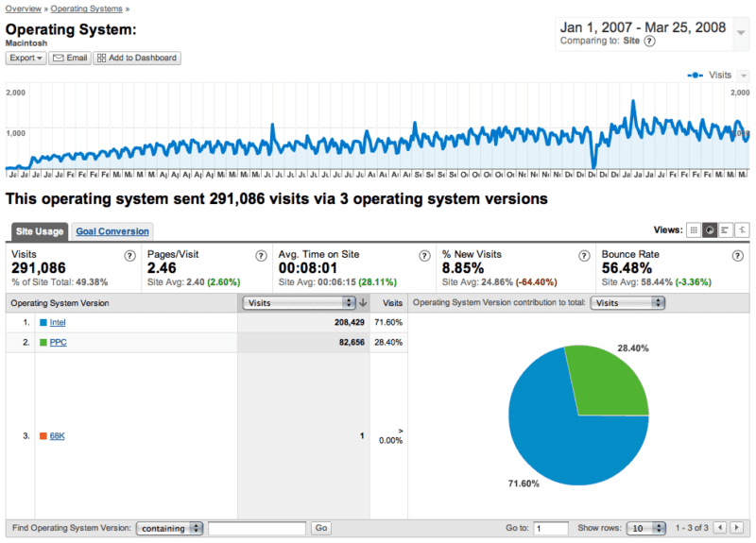Open the containing filter dropdown
This screenshot has width=756, height=543.
169,528
